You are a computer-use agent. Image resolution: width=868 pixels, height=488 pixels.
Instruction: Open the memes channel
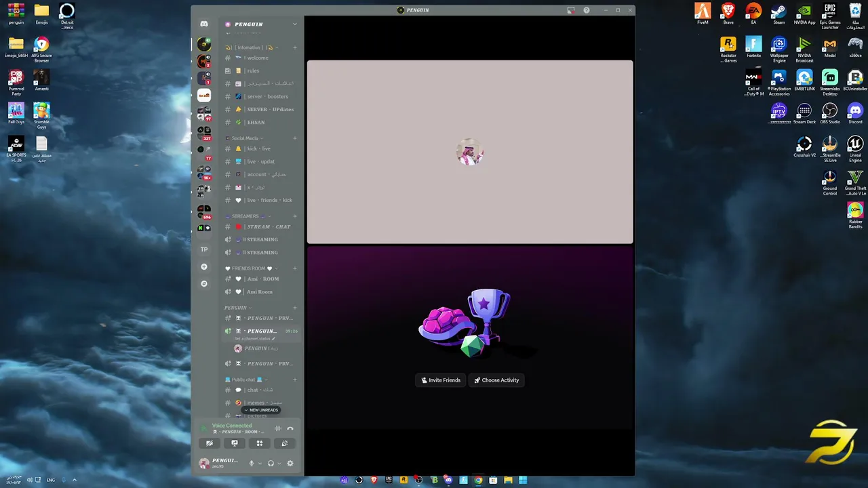261,403
